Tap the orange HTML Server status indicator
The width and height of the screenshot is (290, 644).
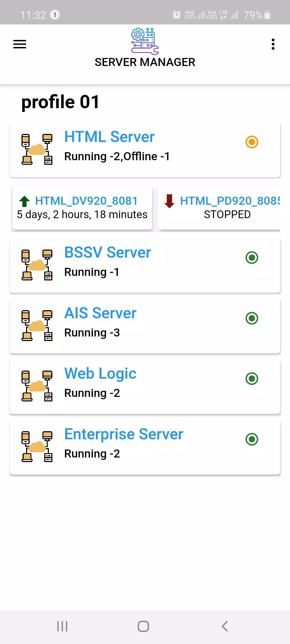click(252, 142)
